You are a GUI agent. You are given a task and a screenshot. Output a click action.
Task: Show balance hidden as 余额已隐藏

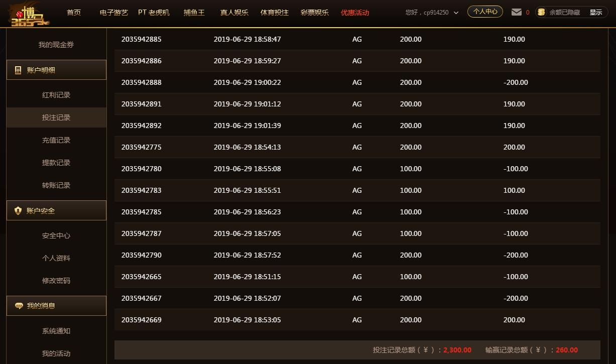(x=564, y=12)
